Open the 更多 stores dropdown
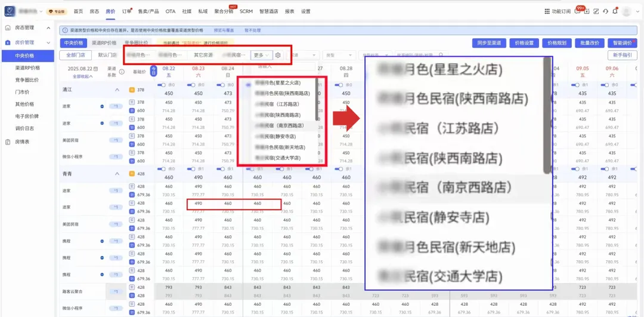This screenshot has width=644, height=317. 261,55
